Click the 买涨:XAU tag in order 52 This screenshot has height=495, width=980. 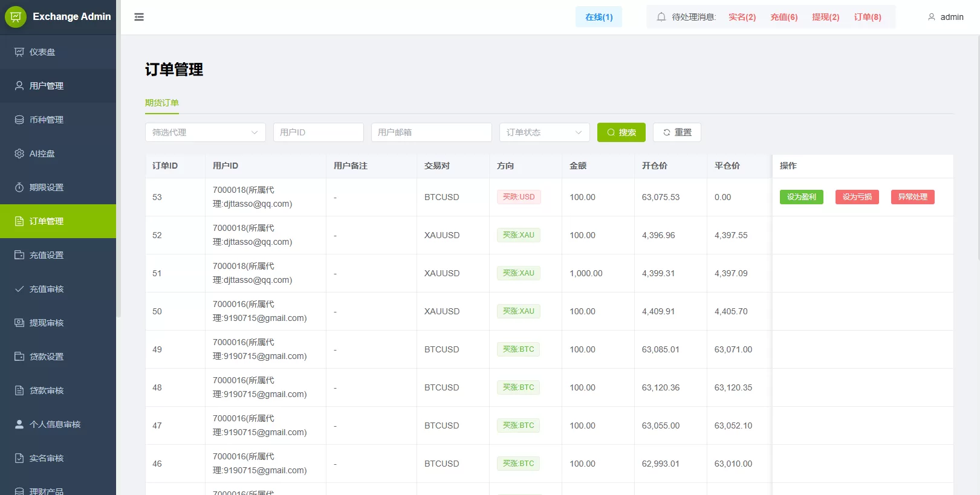[x=519, y=235]
